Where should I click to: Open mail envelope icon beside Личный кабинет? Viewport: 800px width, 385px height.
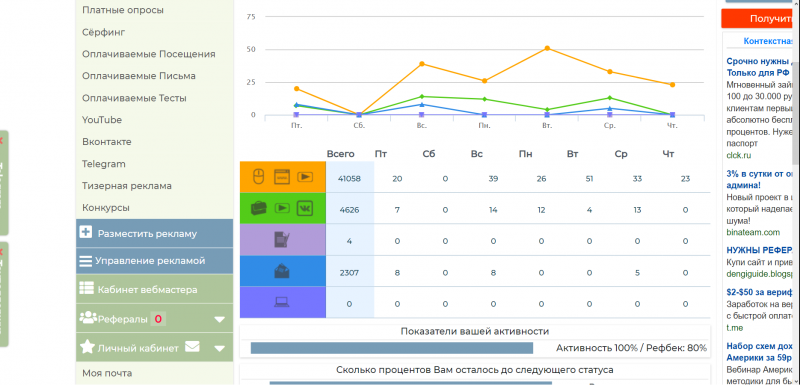point(192,347)
